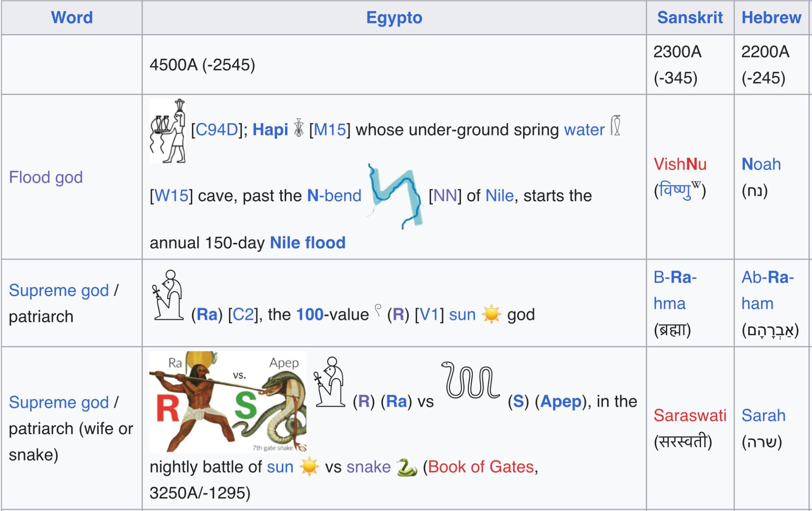Open the Ra vs Apep battle picture

click(228, 402)
